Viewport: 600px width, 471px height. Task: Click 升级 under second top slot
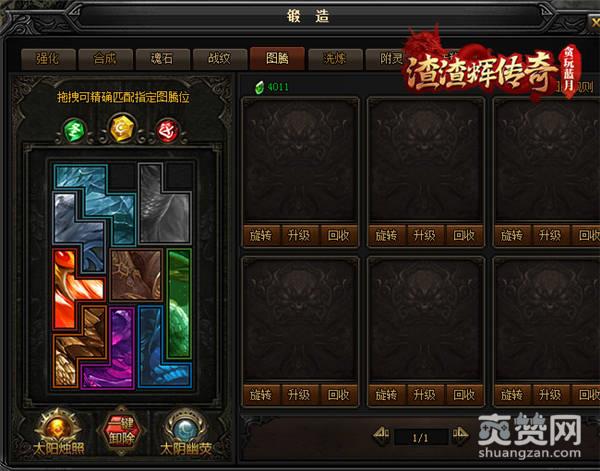pos(424,235)
